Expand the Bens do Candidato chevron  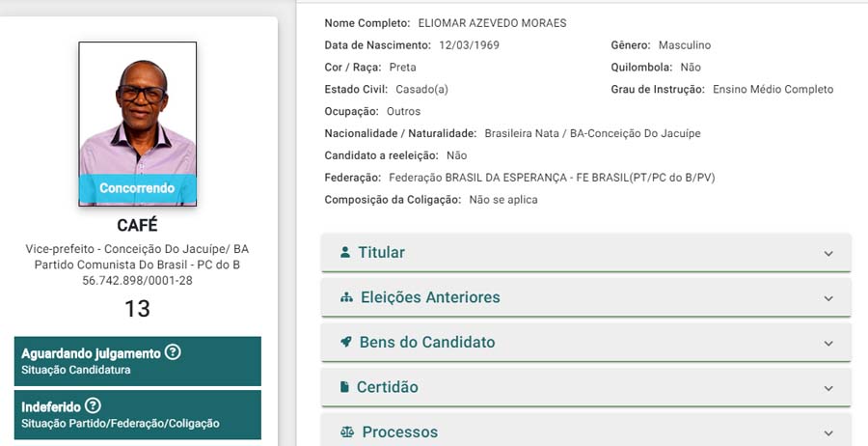coord(828,343)
